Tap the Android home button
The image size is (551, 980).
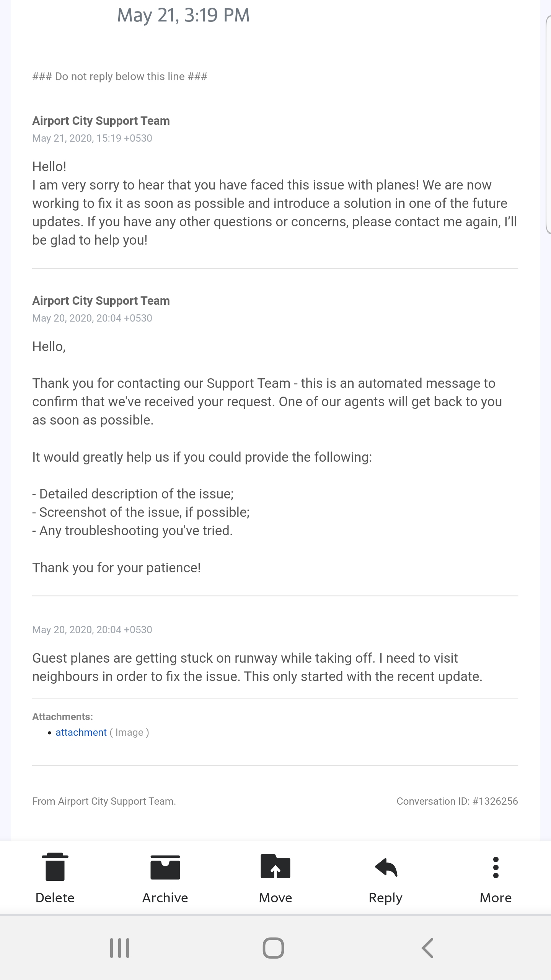click(x=274, y=948)
